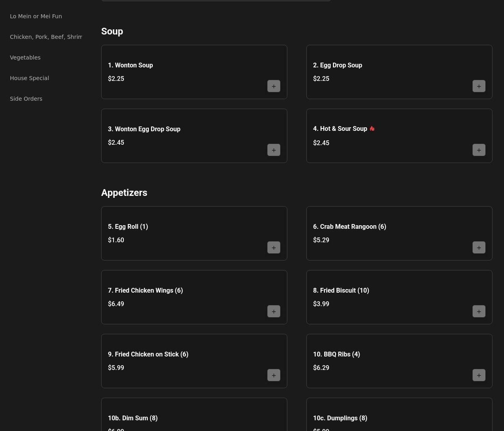
Task: Open 10b. Dim Sum (8) item
Action: (133, 418)
